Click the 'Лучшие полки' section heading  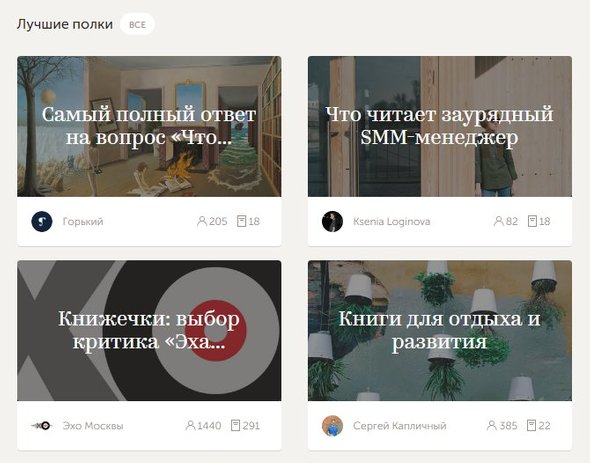click(65, 24)
